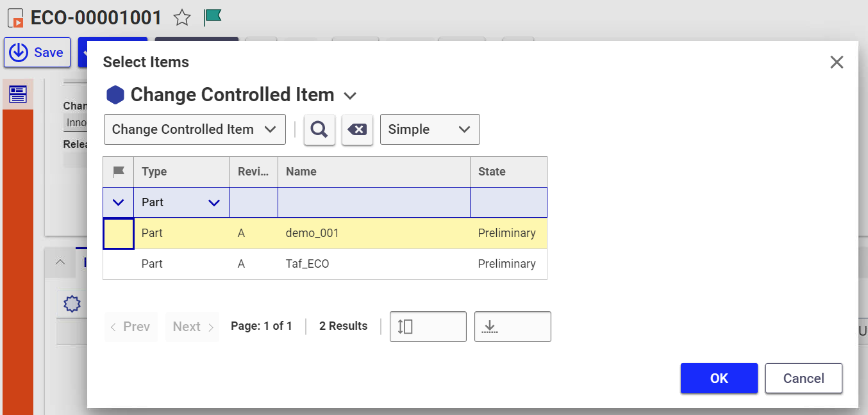868x415 pixels.
Task: Favorite ECO-00001001 with the star icon
Action: (182, 18)
